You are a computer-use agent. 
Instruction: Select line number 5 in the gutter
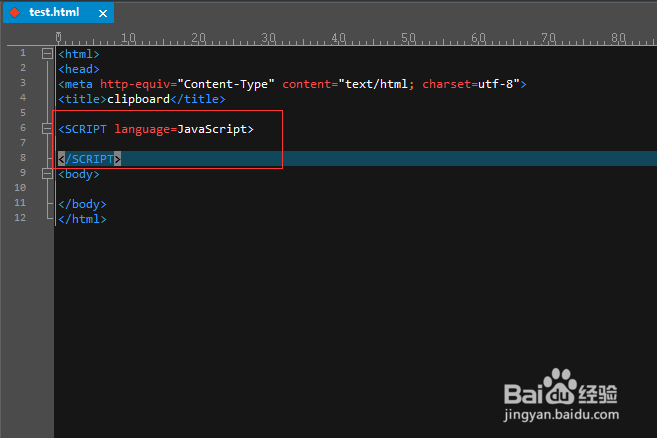pos(22,114)
